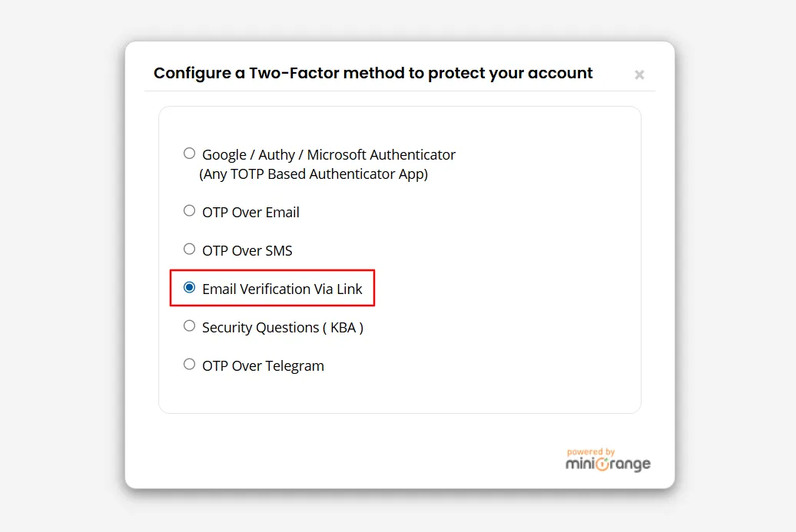Click the OTP Over SMS label text
This screenshot has height=532, width=796.
pos(247,250)
